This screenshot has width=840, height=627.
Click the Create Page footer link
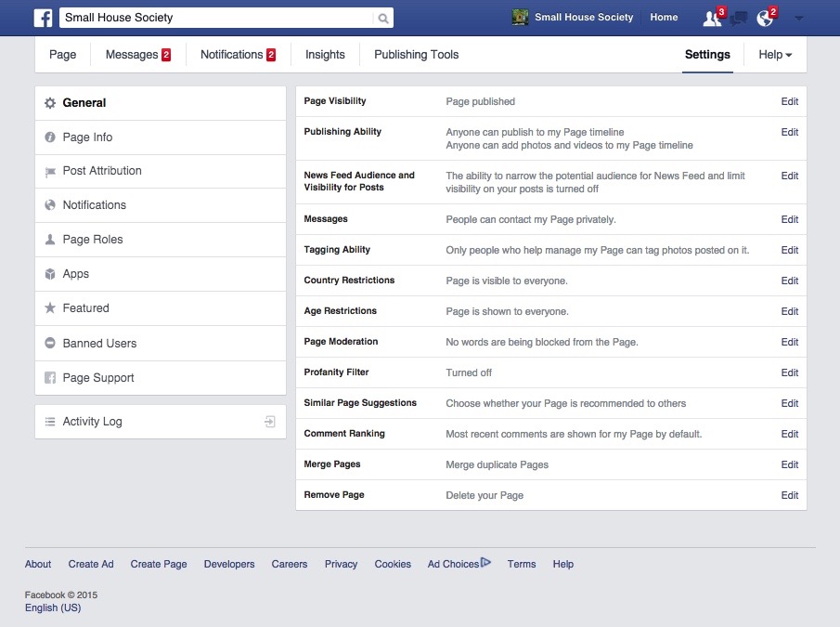159,565
